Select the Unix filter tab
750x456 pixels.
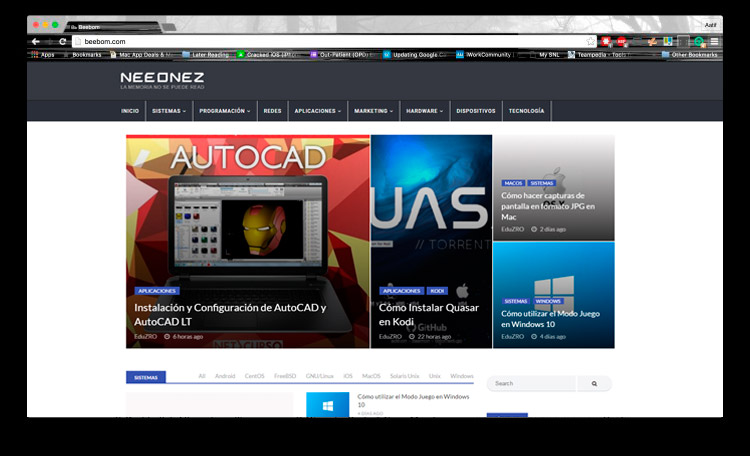434,376
